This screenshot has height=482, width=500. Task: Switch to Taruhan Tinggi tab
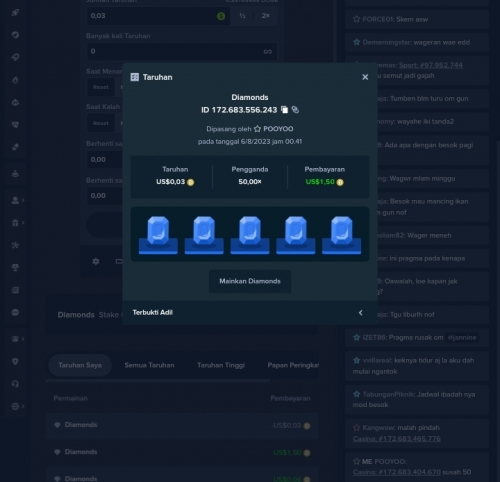(x=221, y=365)
